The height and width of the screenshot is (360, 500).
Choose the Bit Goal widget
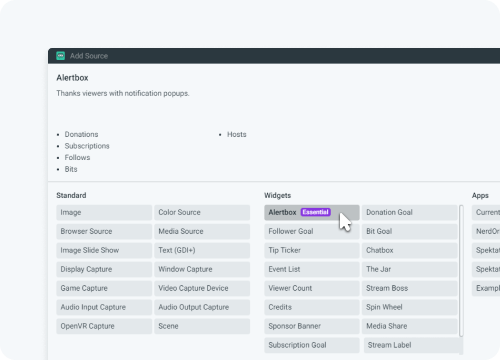[x=410, y=231]
